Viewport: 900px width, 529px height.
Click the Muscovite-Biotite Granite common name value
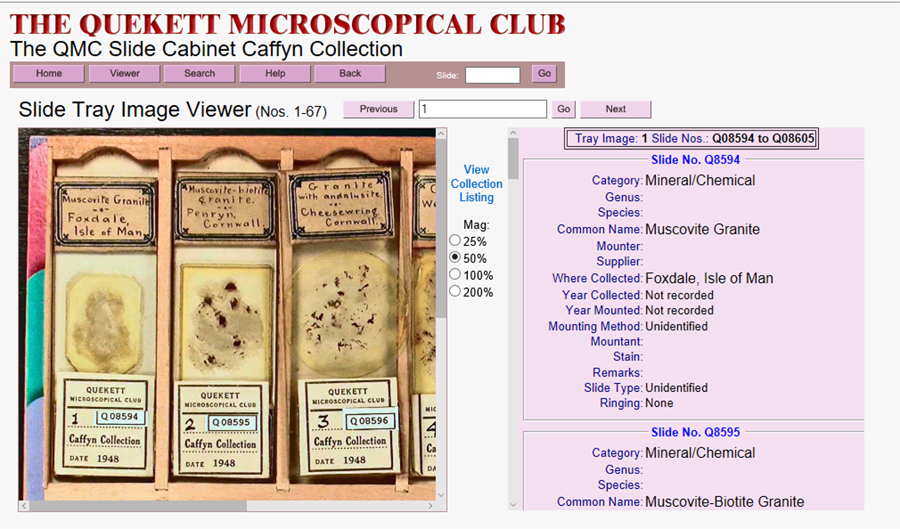[724, 502]
